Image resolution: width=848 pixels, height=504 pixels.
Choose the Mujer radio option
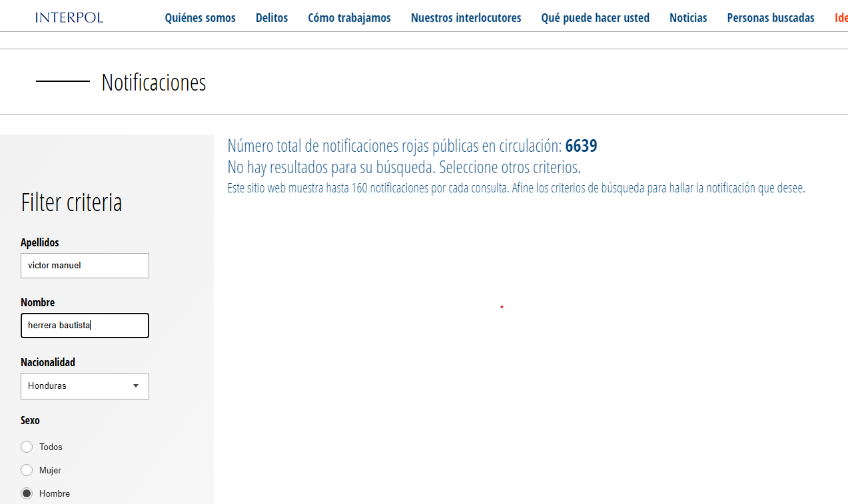click(x=27, y=470)
